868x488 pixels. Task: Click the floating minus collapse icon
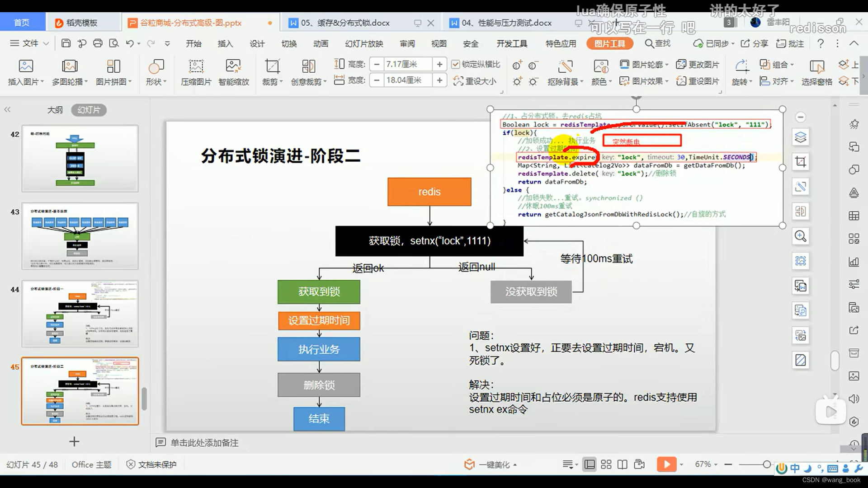click(x=800, y=117)
